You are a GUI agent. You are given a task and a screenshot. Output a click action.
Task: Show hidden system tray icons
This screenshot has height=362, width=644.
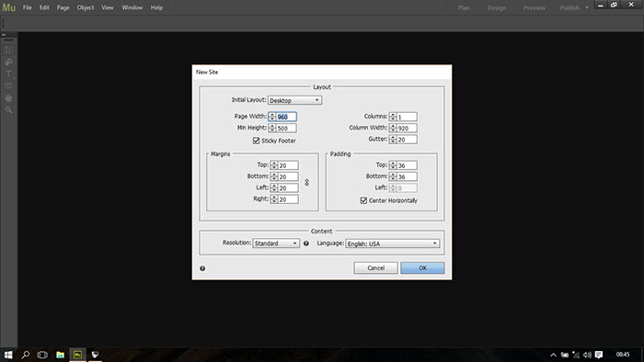pos(553,355)
